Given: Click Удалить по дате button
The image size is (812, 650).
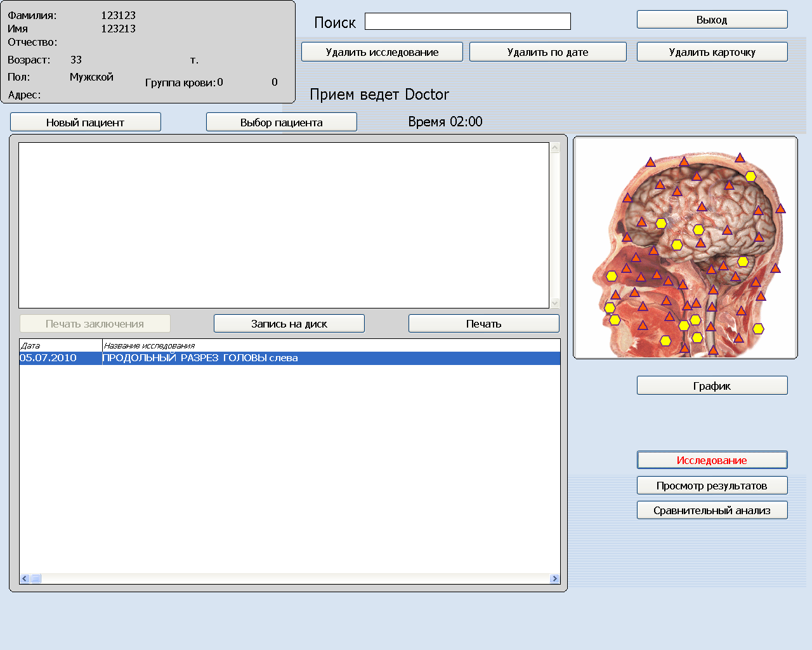Looking at the screenshot, I should point(547,52).
